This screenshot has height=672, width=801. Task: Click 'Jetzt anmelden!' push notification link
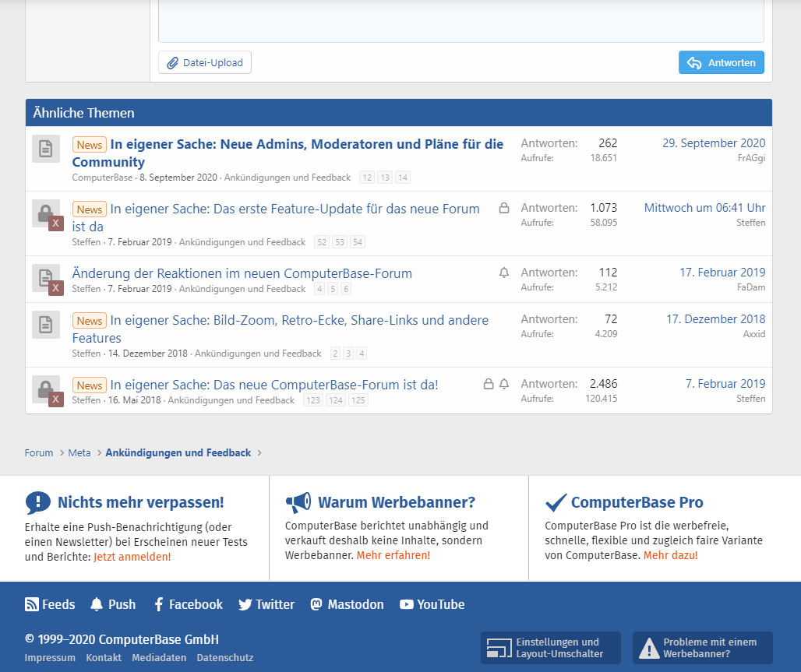pos(132,557)
